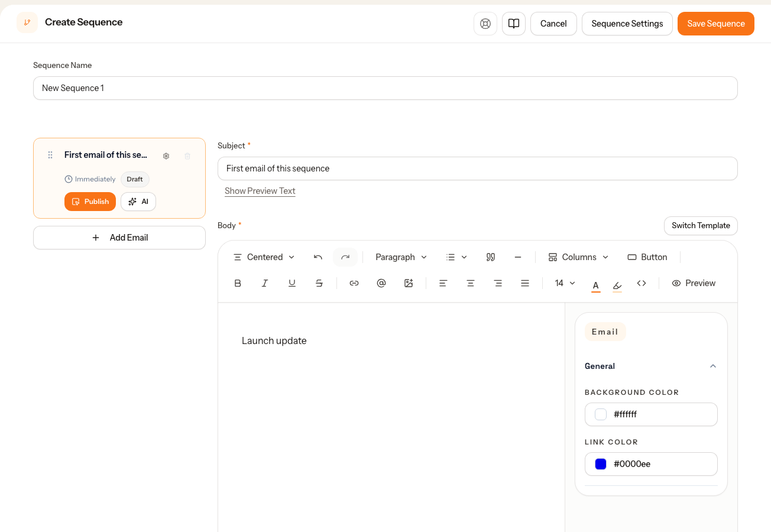Click the Cancel button

point(553,24)
